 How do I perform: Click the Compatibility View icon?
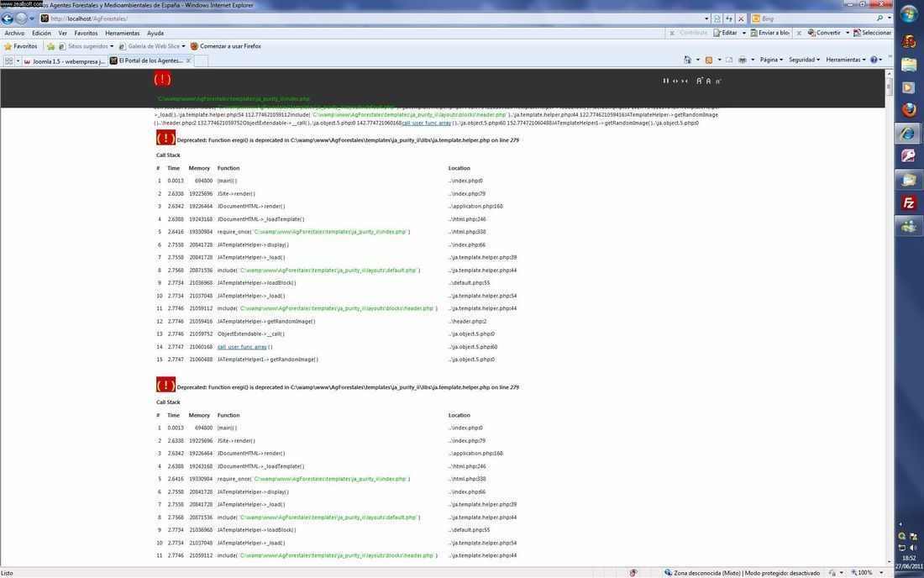click(717, 18)
